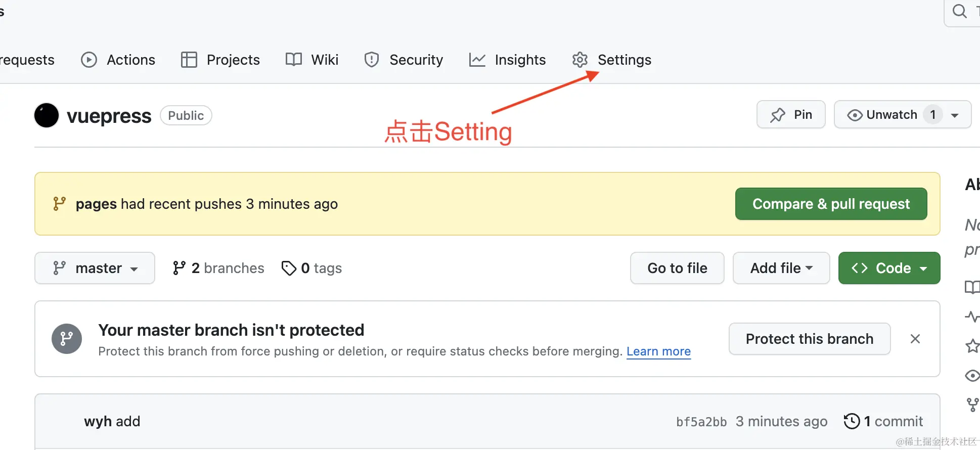Open the Projects tab

click(x=220, y=60)
